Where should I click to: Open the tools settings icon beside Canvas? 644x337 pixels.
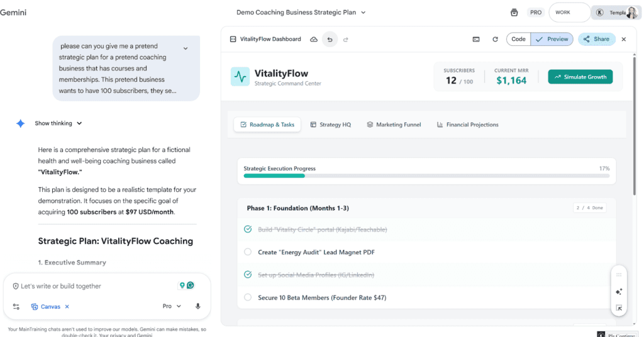16,306
